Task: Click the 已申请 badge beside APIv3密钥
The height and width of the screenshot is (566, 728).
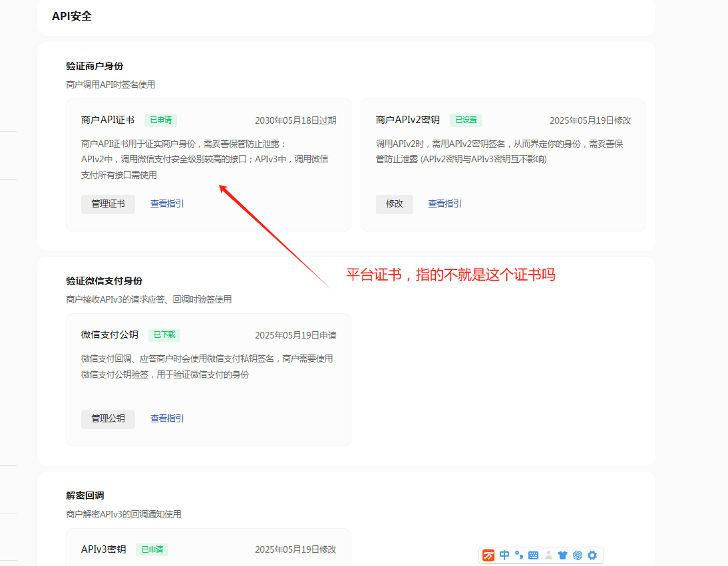Action: click(x=152, y=550)
